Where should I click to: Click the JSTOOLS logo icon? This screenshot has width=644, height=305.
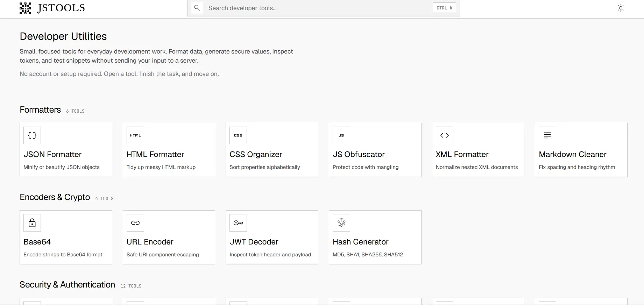pyautogui.click(x=25, y=8)
